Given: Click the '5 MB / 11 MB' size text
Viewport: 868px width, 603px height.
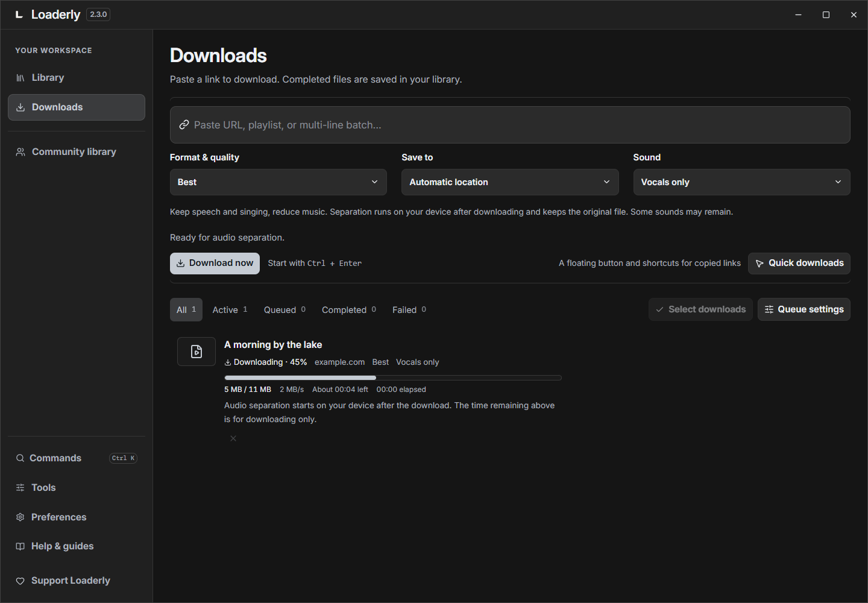Looking at the screenshot, I should [248, 390].
